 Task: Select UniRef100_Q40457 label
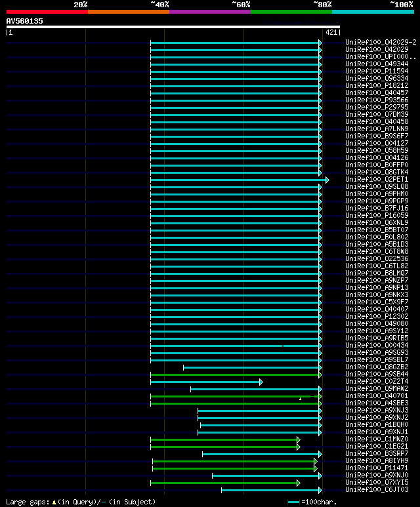tap(377, 92)
